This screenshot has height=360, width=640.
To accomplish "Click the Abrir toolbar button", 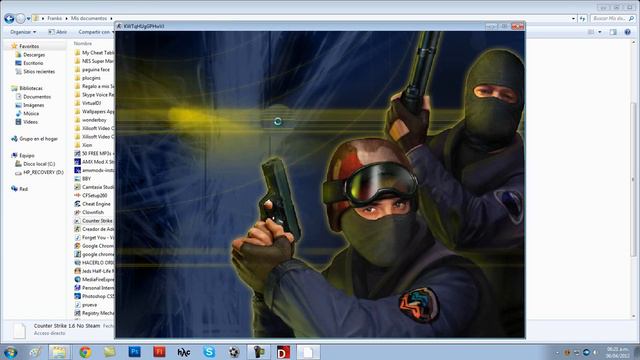I will 58,32.
